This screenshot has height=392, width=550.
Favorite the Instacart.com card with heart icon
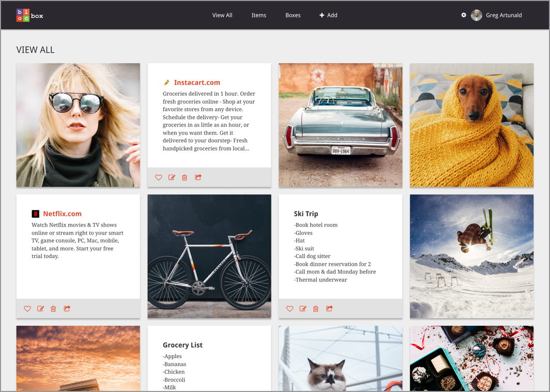pos(159,177)
